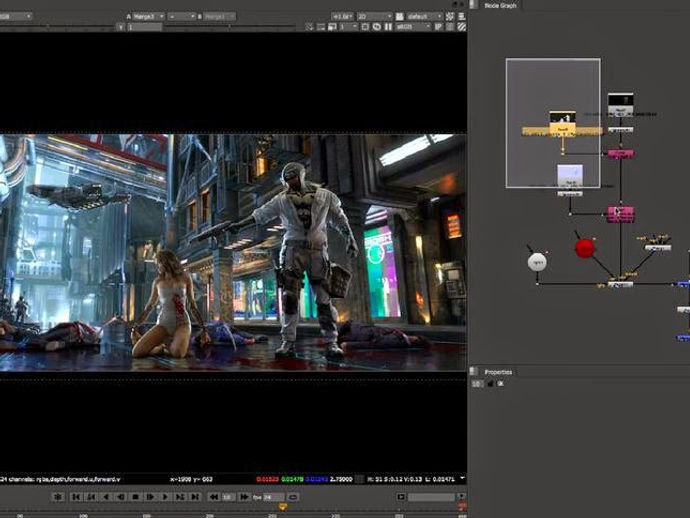Toggle the zebra stripes clipping warning icon

click(x=462, y=27)
